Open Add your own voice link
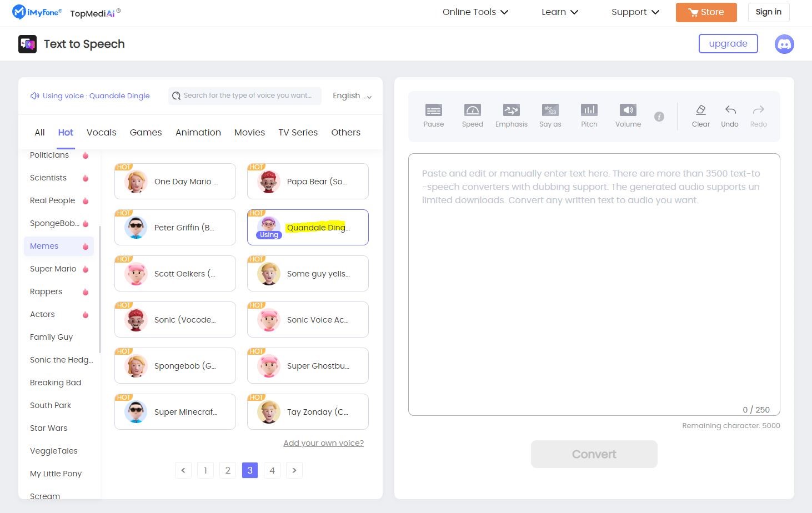 click(324, 443)
